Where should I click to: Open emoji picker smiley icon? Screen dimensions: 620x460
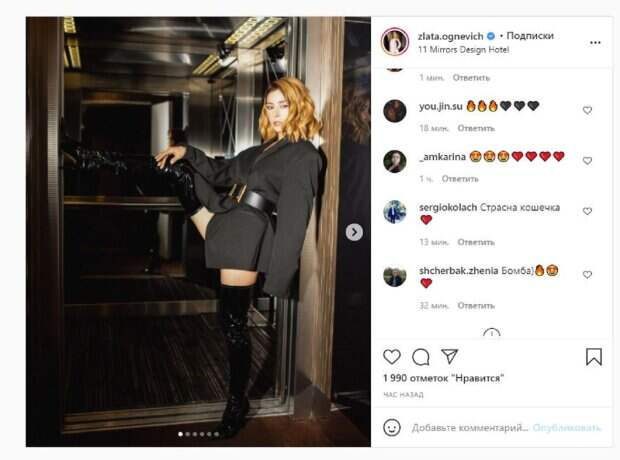pos(392,427)
